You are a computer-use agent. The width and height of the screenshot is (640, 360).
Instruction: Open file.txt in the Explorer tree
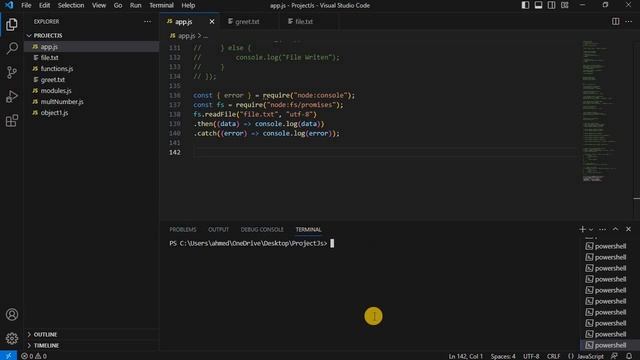click(x=91, y=58)
